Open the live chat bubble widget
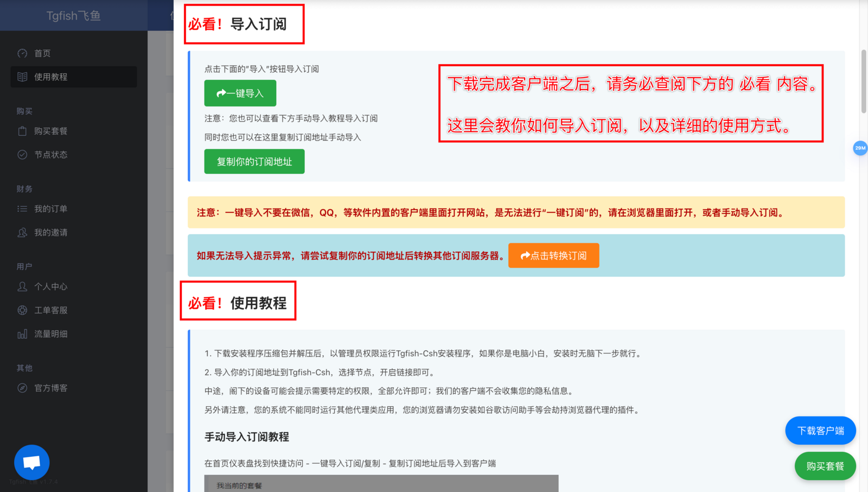 point(32,462)
